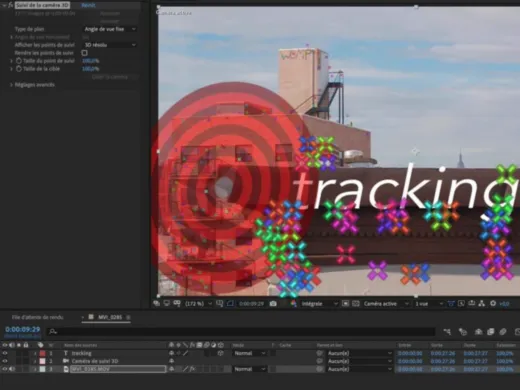Viewport: 520px width, 390px height.
Task: Open parent Aucun(e) dropdown of tracking layer
Action: 359,353
